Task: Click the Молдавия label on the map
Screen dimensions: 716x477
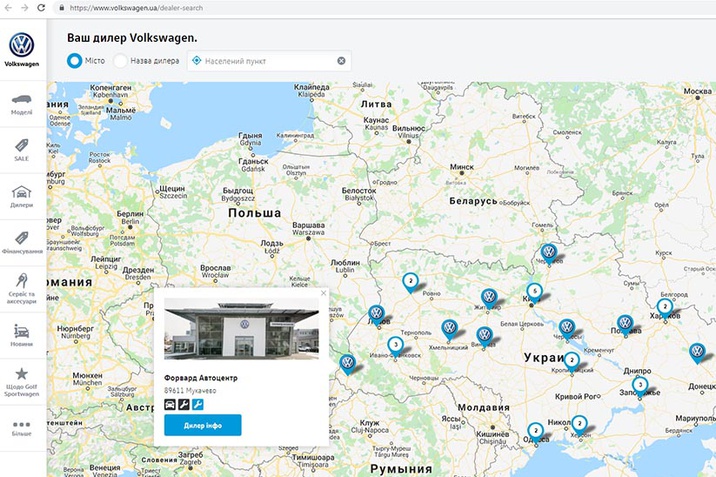Action: (x=484, y=408)
